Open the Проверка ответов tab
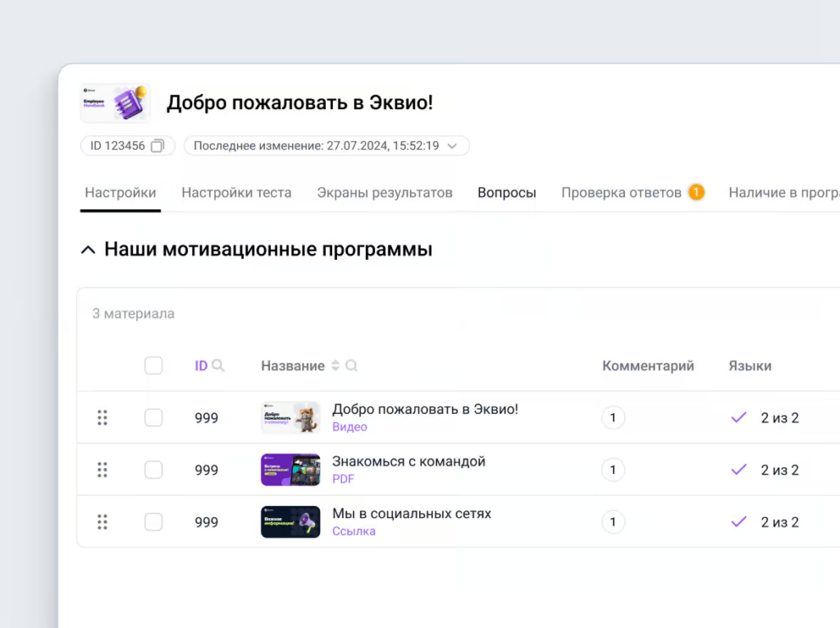Image resolution: width=840 pixels, height=628 pixels. coord(621,193)
